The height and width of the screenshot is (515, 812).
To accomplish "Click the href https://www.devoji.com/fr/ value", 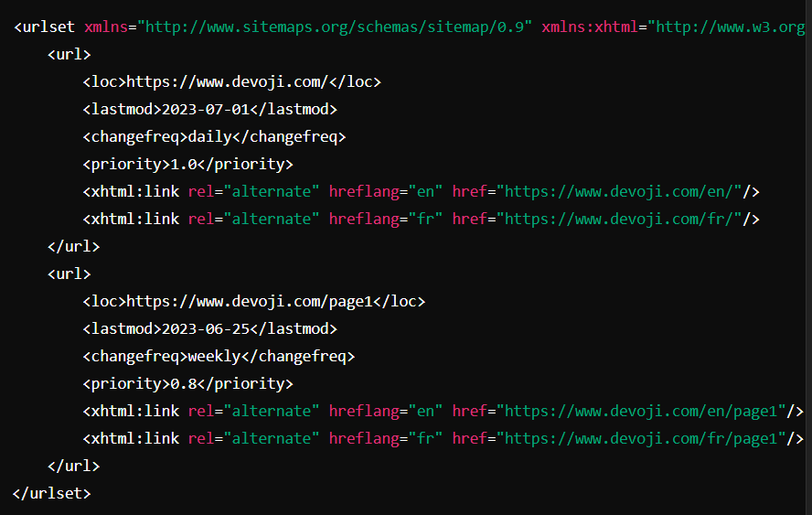I will [x=619, y=220].
